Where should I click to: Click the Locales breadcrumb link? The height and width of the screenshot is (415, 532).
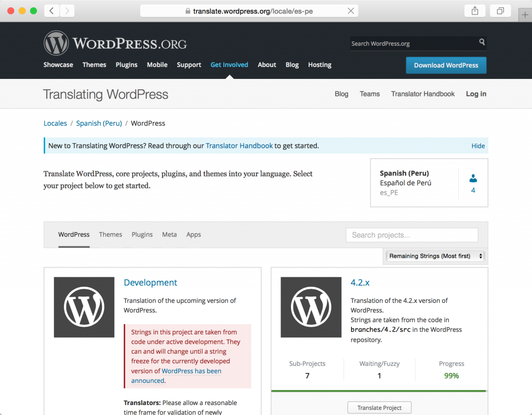coord(55,123)
